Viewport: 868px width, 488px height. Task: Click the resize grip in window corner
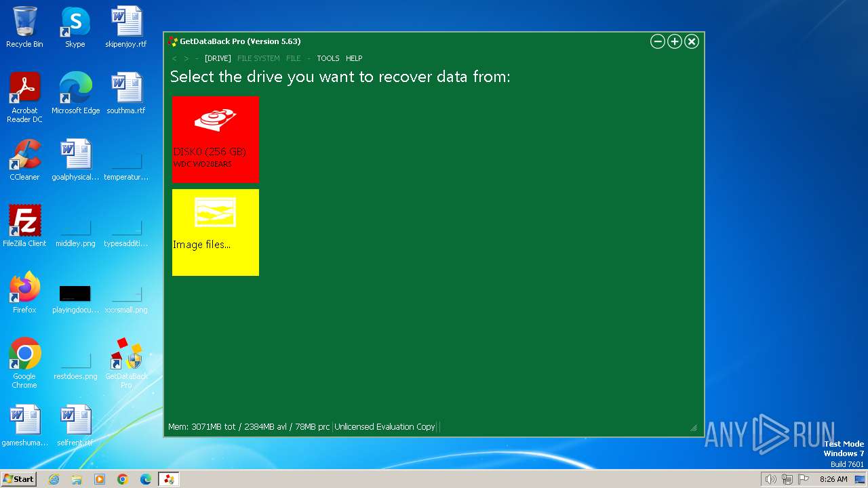[x=694, y=428]
